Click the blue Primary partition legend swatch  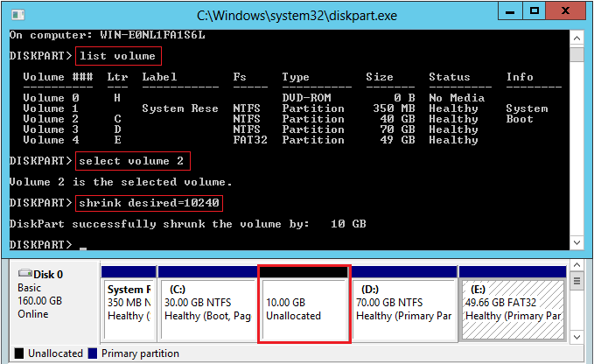click(91, 354)
